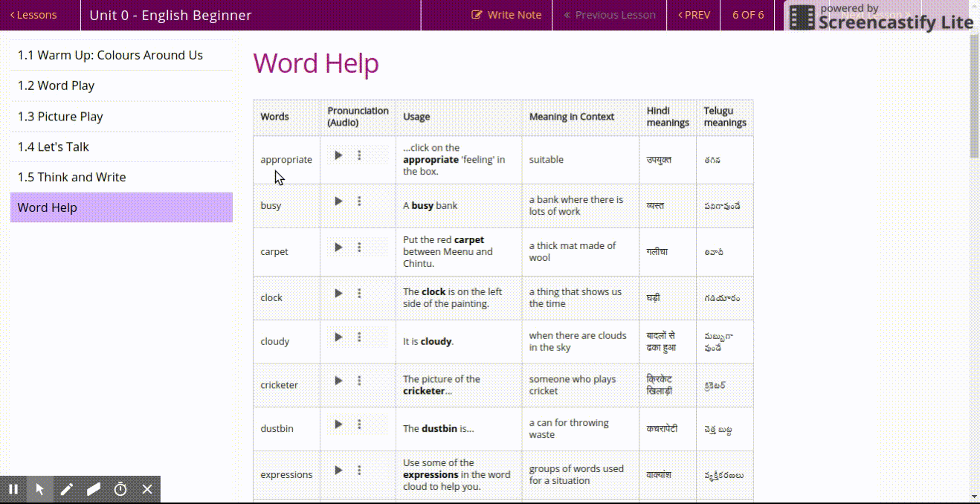
Task: Play audio for the word appropriate
Action: pyautogui.click(x=338, y=155)
